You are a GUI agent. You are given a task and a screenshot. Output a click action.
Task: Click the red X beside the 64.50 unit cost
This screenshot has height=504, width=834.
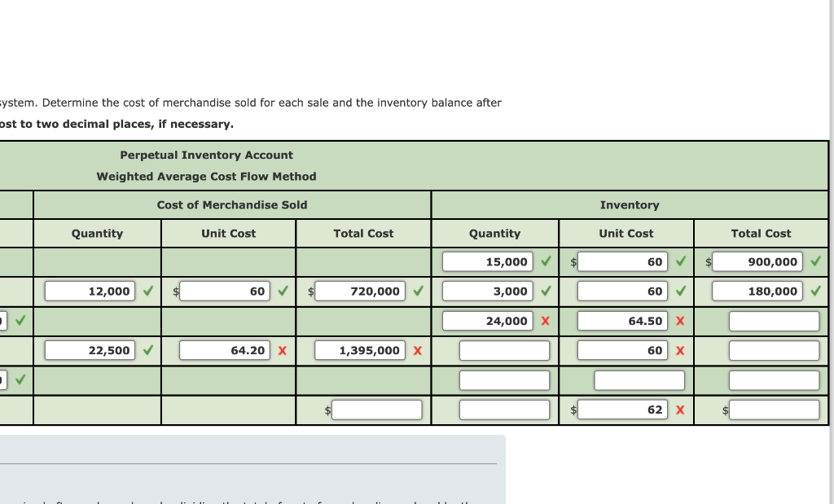point(680,320)
